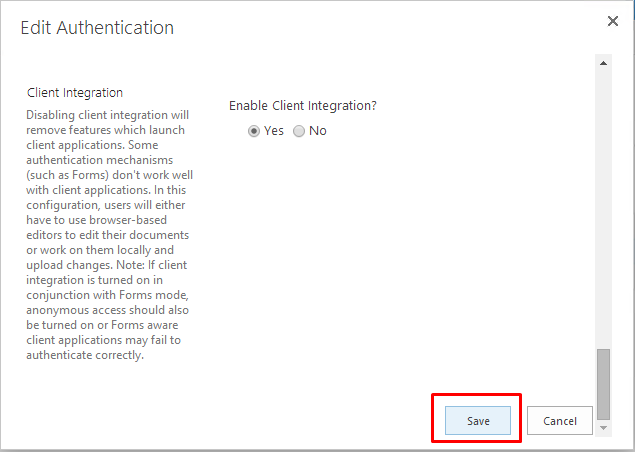Click the vertical scrollbar thumb
Screen dimensions: 635x452
point(603,384)
